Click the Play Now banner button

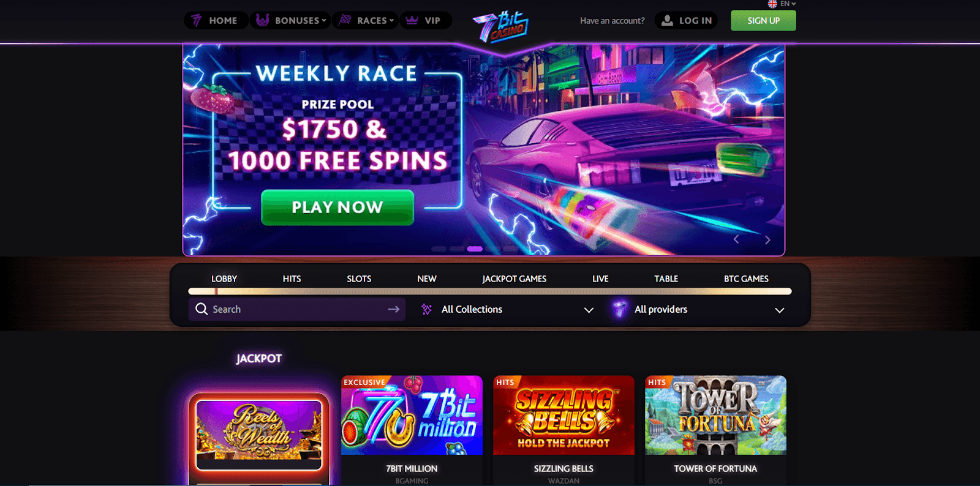tap(337, 207)
